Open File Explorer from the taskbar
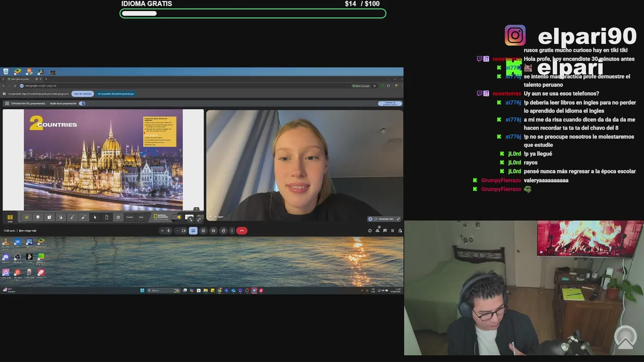Screen dimensions: 644x362 pos(206,291)
